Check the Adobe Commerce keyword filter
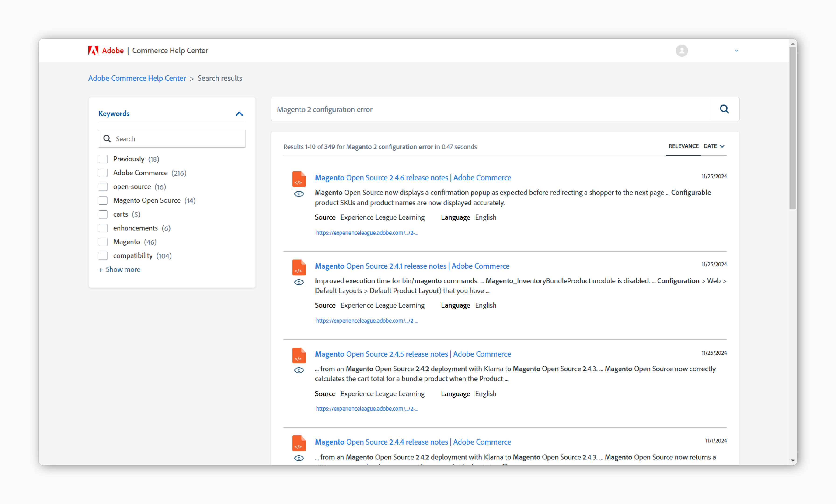The width and height of the screenshot is (836, 504). tap(103, 173)
